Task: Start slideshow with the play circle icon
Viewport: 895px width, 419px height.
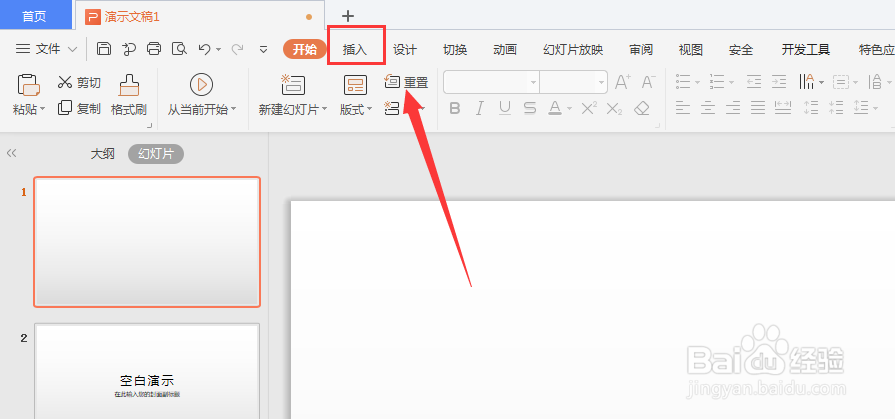Action: [201, 84]
